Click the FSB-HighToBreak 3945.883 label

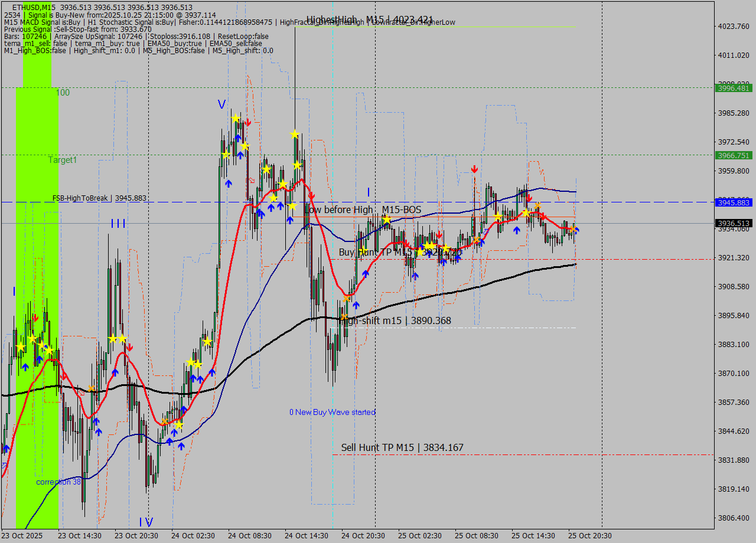[x=99, y=198]
